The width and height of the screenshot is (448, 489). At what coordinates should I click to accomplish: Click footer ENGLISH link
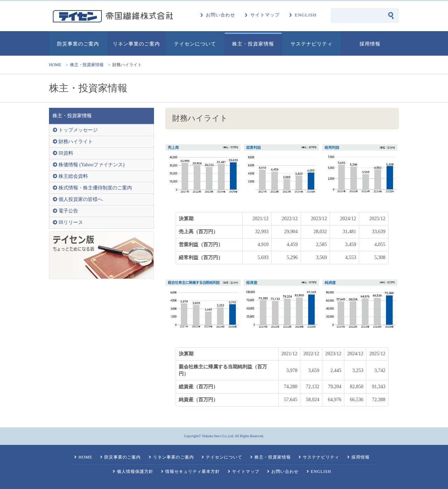(x=318, y=471)
